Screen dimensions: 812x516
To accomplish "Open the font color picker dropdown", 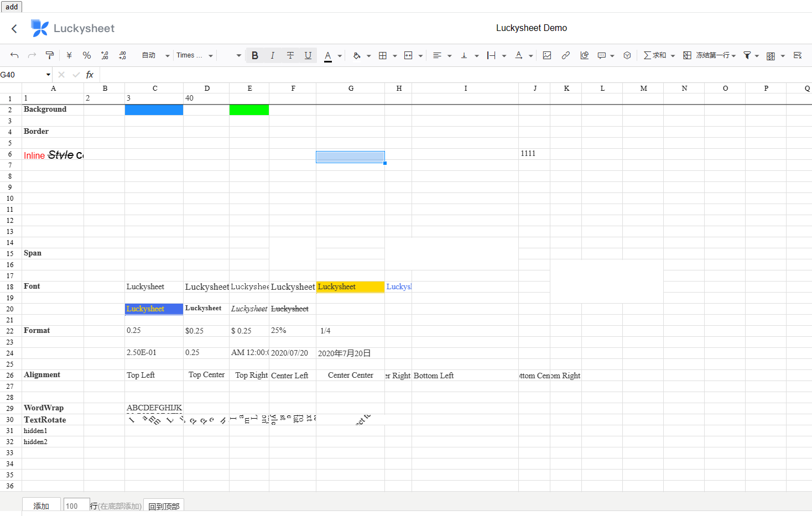I will point(339,55).
